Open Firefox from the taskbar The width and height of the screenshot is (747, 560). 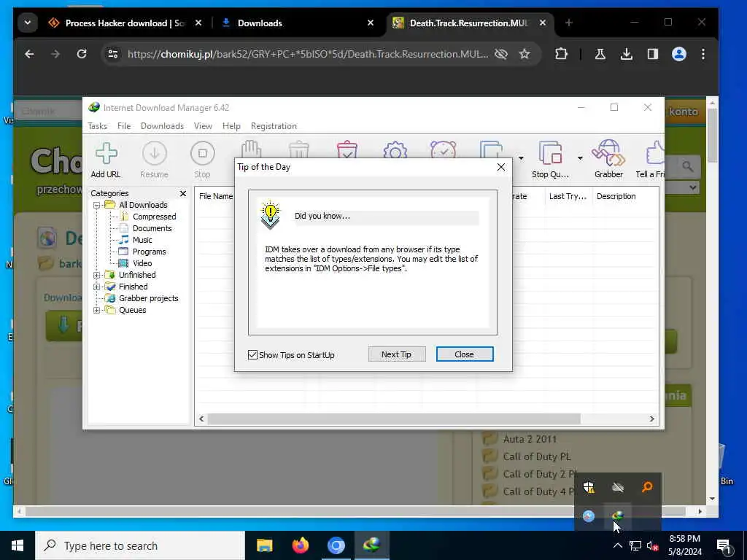pos(300,545)
